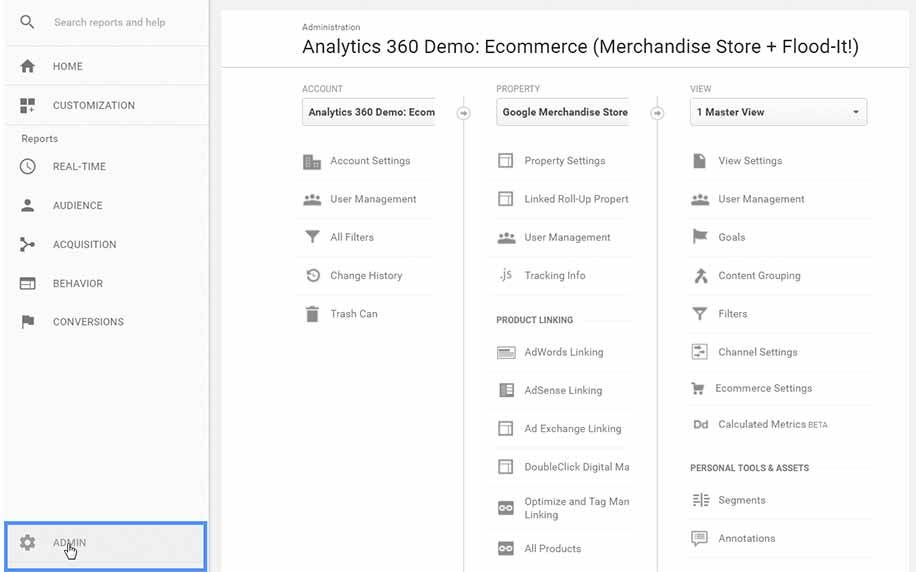Image resolution: width=916 pixels, height=572 pixels.
Task: Click the Channel Settings icon
Action: click(x=699, y=352)
